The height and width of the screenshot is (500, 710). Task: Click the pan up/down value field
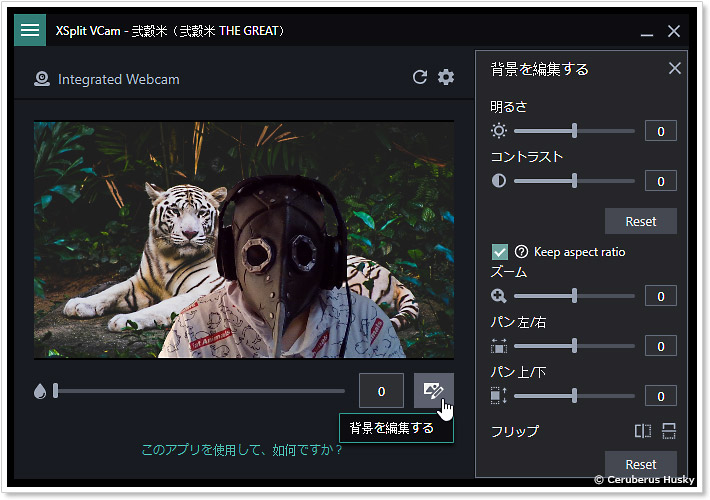point(661,395)
